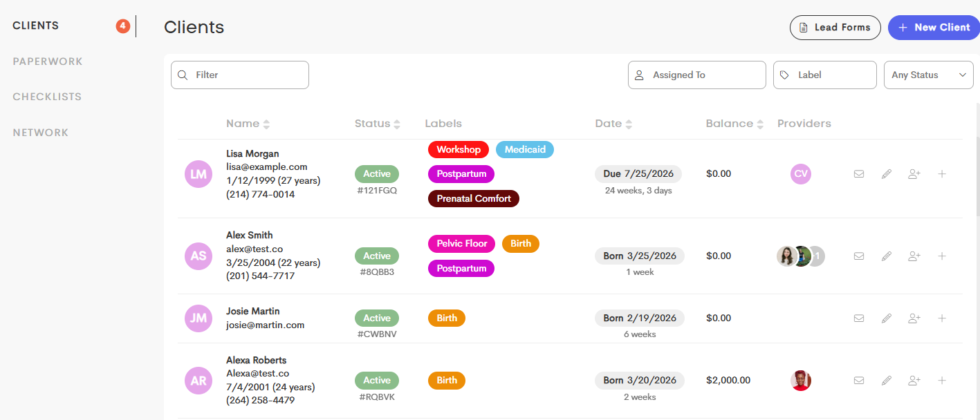Open the Assigned To filter
The width and height of the screenshot is (980, 420).
(697, 75)
